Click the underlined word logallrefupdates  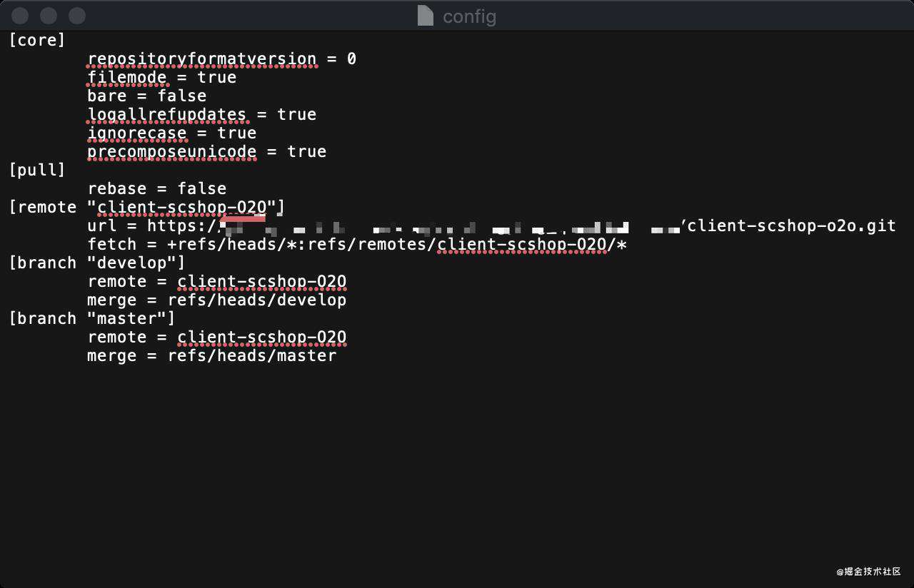167,114
